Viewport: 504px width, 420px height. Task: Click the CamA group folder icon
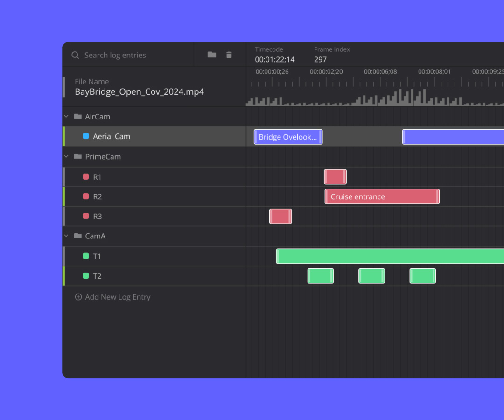coord(77,236)
